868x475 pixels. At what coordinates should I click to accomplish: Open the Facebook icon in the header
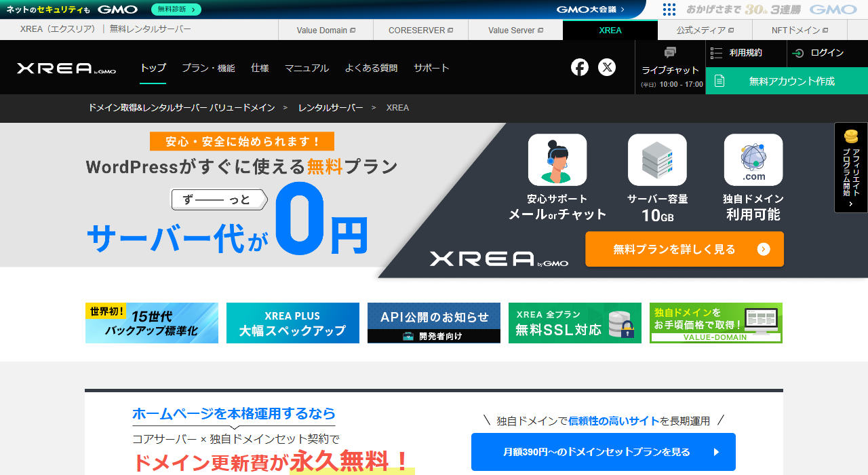coord(580,67)
